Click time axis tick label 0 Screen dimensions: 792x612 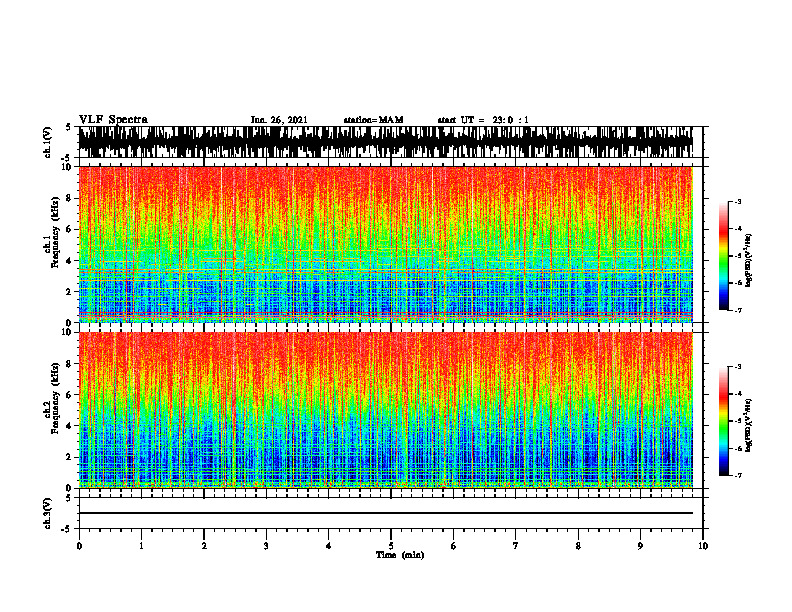[79, 546]
